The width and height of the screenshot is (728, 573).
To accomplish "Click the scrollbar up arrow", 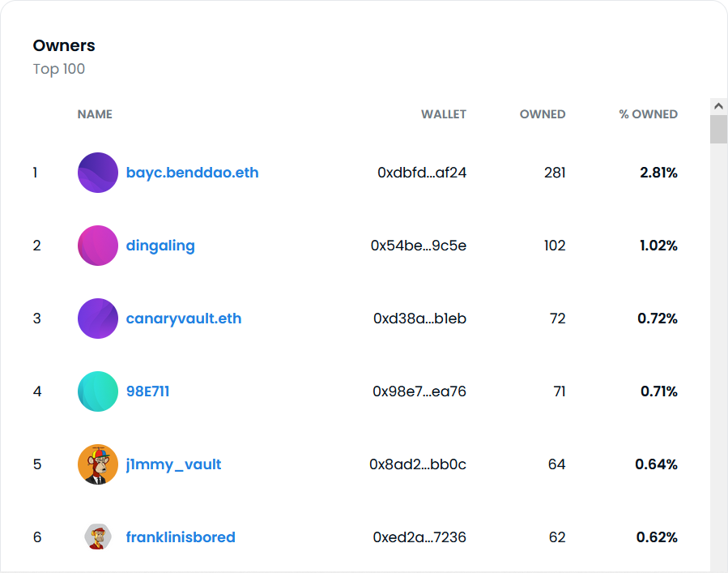I will point(718,106).
